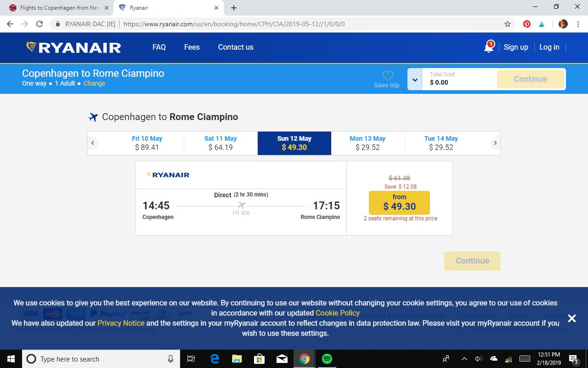Show earlier dates with left chevron

pyautogui.click(x=92, y=143)
